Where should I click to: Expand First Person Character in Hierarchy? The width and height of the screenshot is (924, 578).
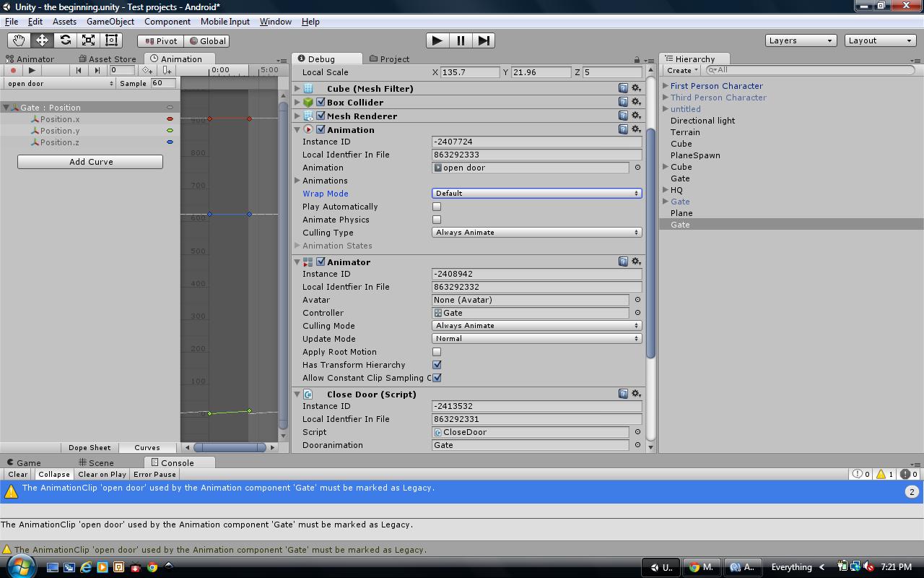665,86
